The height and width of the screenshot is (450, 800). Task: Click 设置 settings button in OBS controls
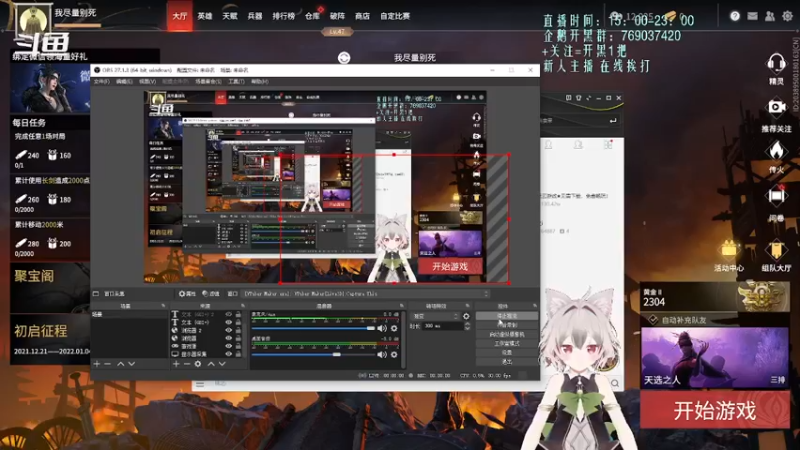[507, 353]
